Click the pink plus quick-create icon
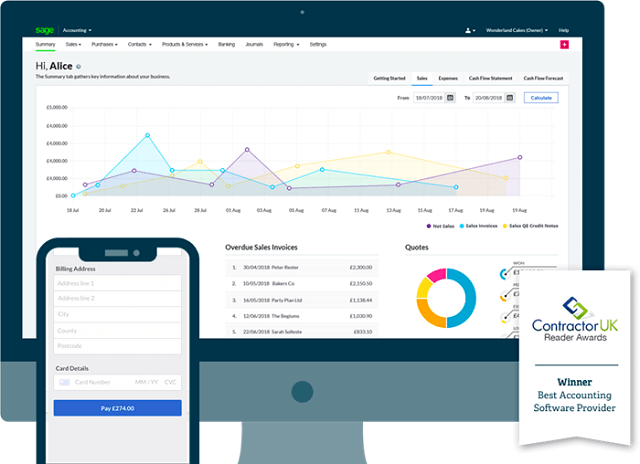The image size is (640, 464). 565,45
